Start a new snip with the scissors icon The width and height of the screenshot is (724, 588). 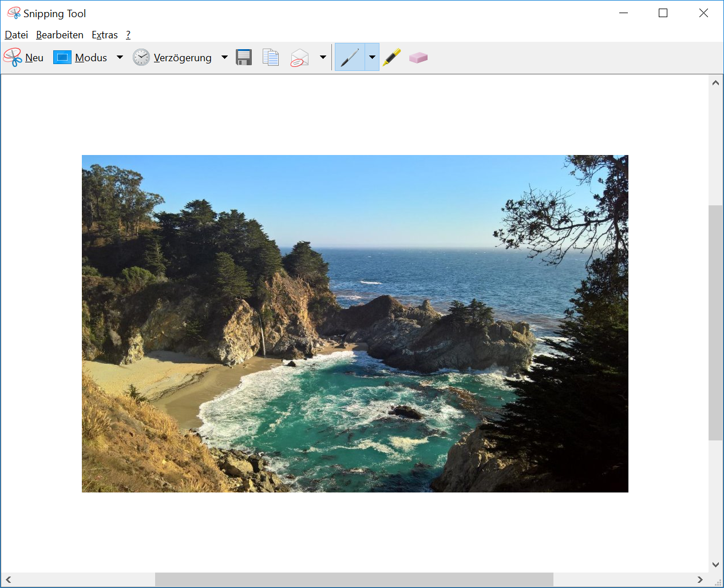(x=11, y=57)
